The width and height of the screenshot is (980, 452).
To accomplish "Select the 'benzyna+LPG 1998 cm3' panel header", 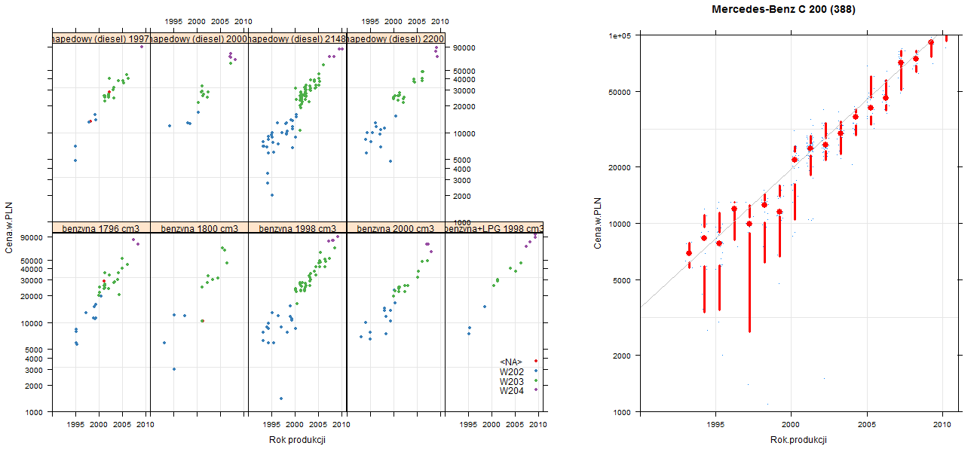I will [x=494, y=228].
